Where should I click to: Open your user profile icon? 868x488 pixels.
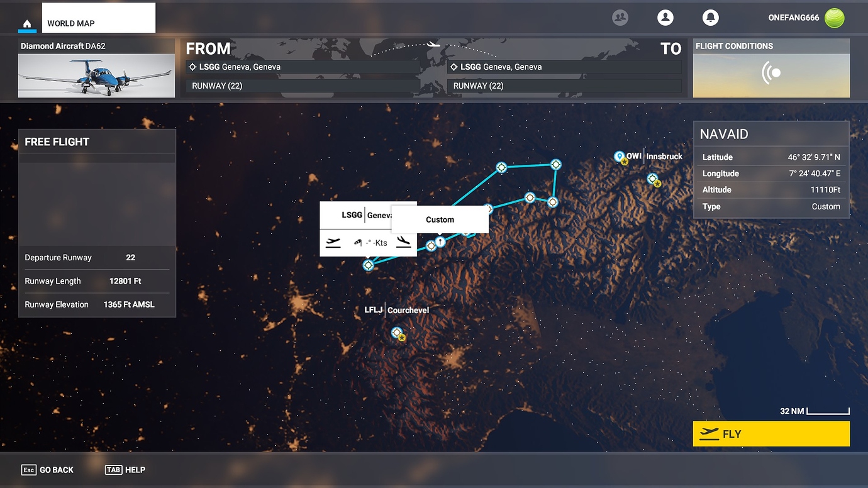click(x=665, y=18)
